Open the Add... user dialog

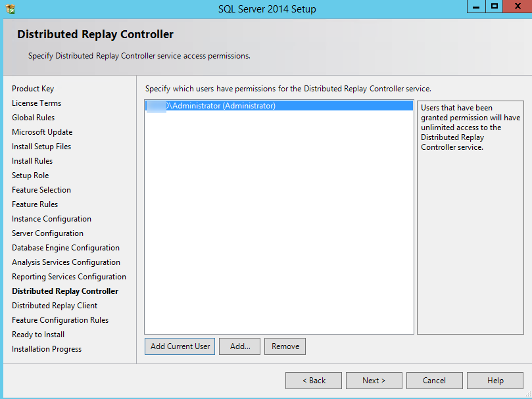point(239,346)
